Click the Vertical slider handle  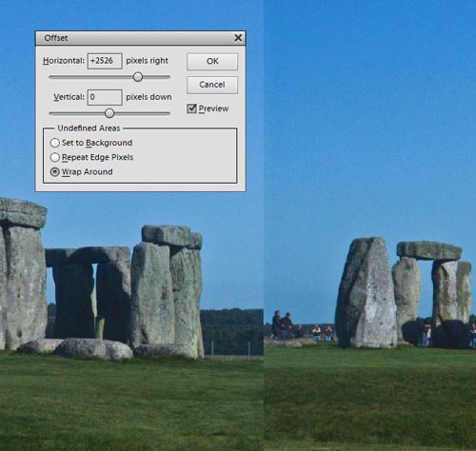[x=109, y=113]
